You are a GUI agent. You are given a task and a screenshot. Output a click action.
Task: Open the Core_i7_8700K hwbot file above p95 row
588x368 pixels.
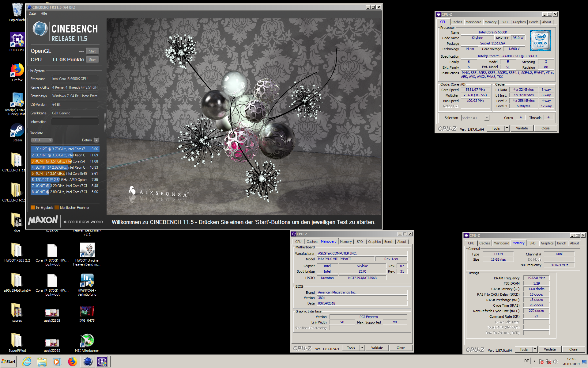coord(52,251)
